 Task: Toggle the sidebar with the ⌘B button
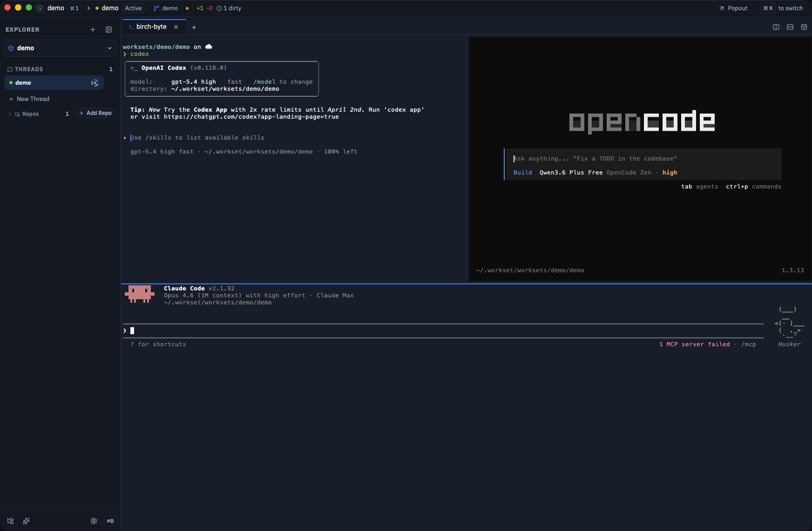pos(110,521)
